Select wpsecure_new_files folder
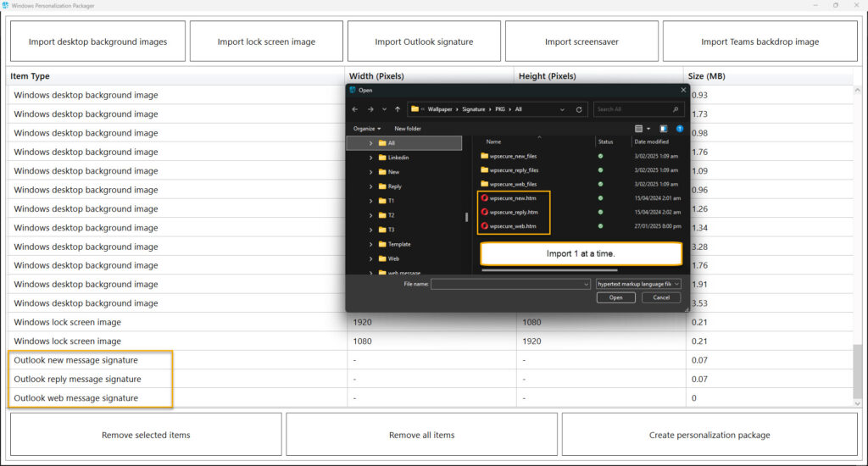868x466 pixels. [x=509, y=156]
